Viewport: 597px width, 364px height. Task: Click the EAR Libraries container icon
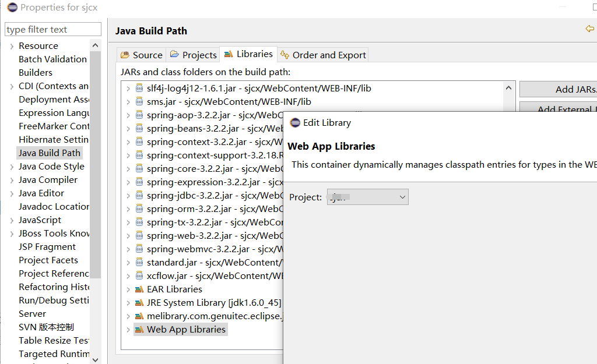point(139,289)
